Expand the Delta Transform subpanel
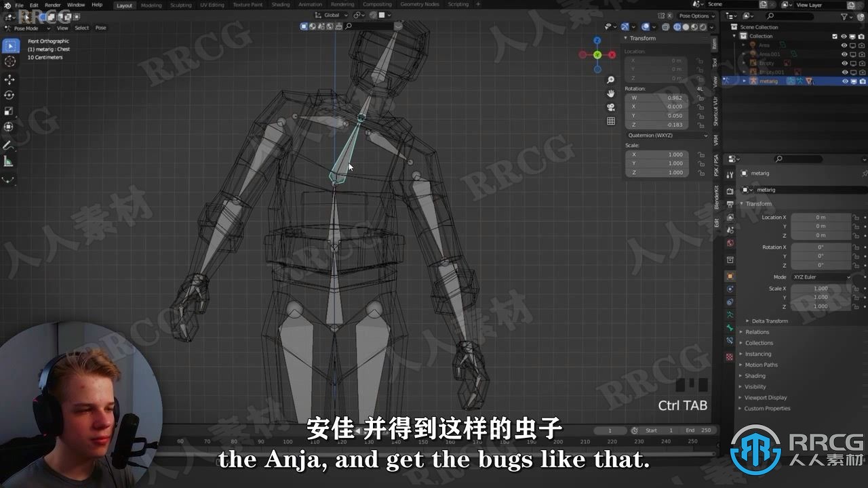 pos(769,321)
